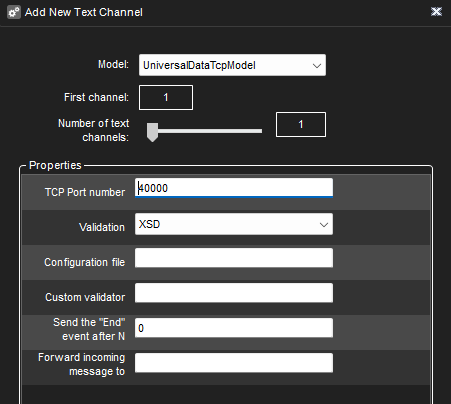Focus the TCP Port number field
Viewport: 451px width, 404px height.
coord(234,188)
